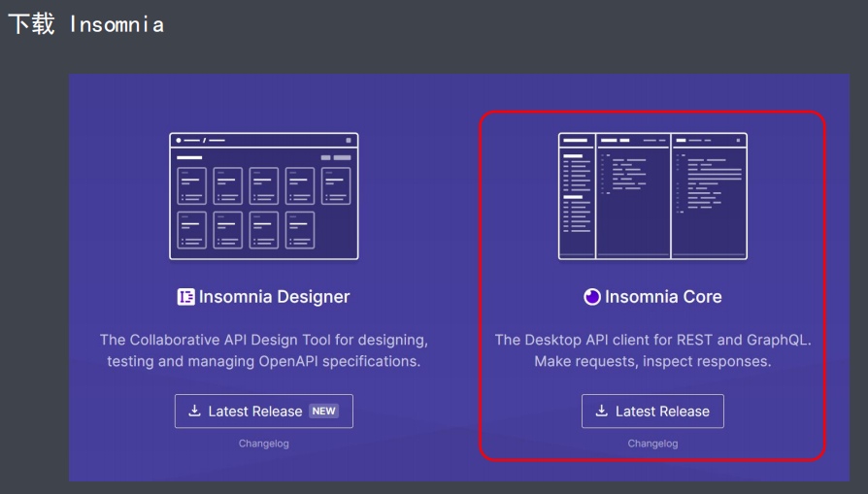Click the download icon in Designer's release button
This screenshot has width=868, height=494.
[x=194, y=411]
